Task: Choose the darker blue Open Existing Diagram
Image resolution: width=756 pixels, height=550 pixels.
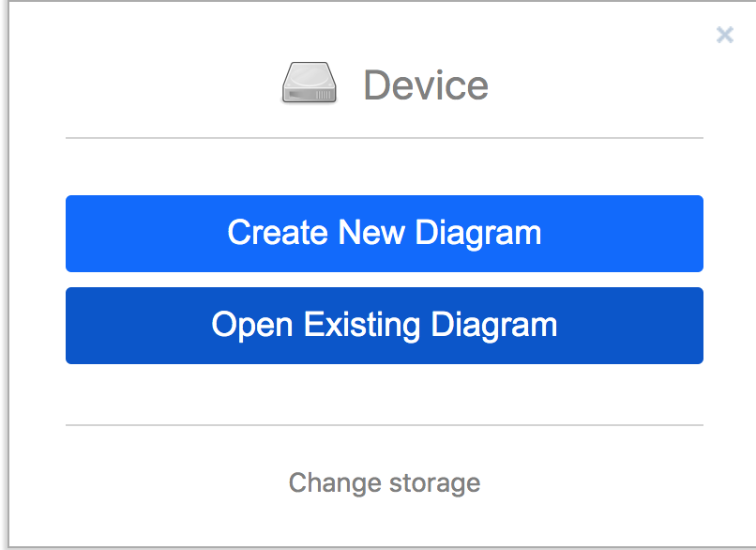Action: coord(385,326)
